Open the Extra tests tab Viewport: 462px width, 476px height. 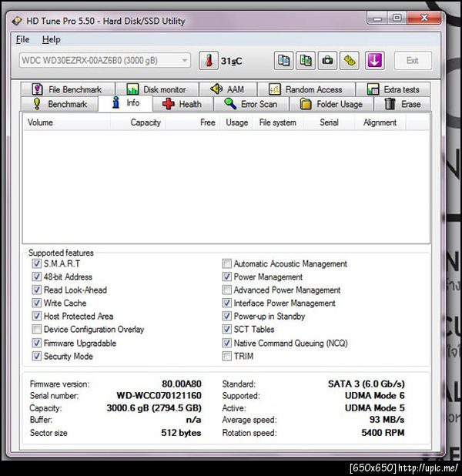point(393,89)
